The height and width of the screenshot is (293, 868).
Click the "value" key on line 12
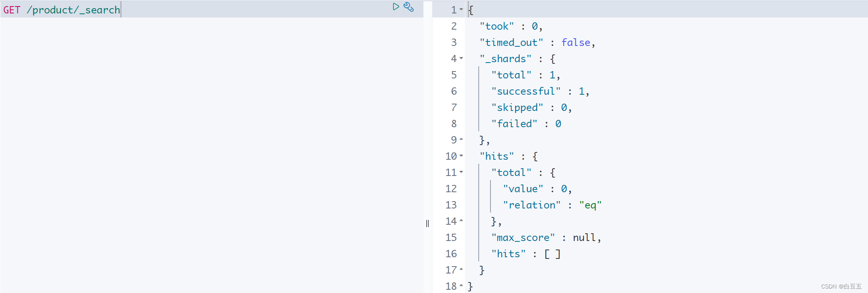(523, 189)
